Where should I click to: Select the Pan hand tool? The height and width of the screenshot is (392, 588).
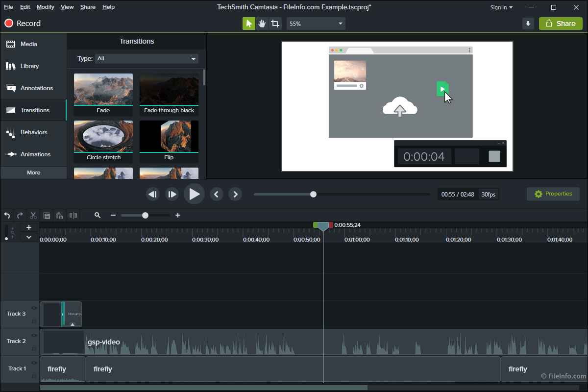[x=262, y=24]
